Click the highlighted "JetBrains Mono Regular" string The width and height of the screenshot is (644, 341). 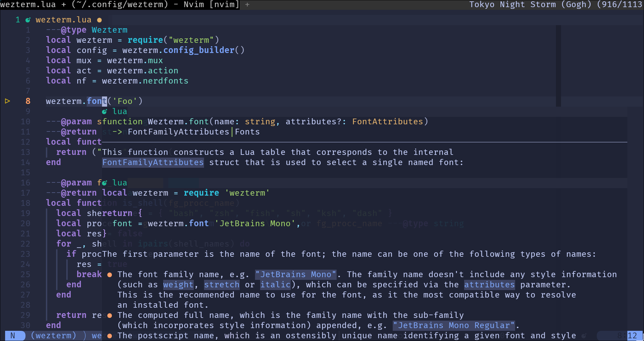454,325
